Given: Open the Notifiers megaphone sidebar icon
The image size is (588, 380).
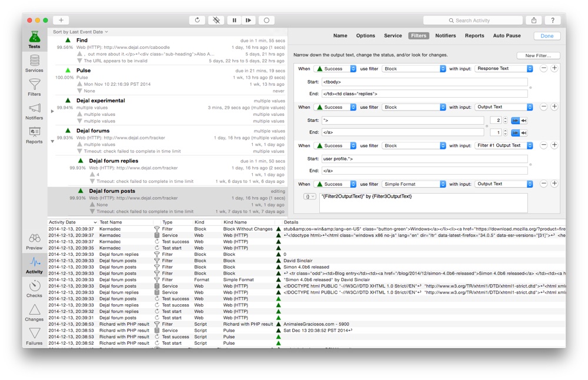Looking at the screenshot, I should pos(34,111).
